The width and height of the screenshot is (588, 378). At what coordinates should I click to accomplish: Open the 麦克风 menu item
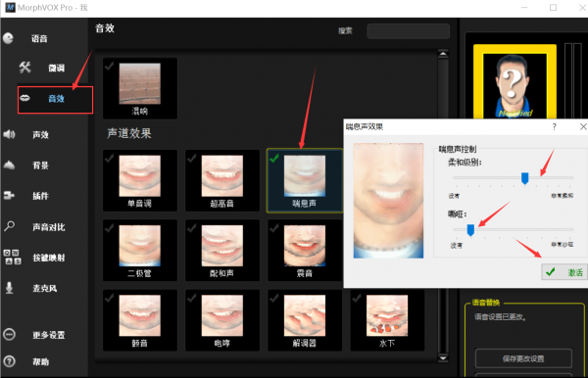click(45, 288)
